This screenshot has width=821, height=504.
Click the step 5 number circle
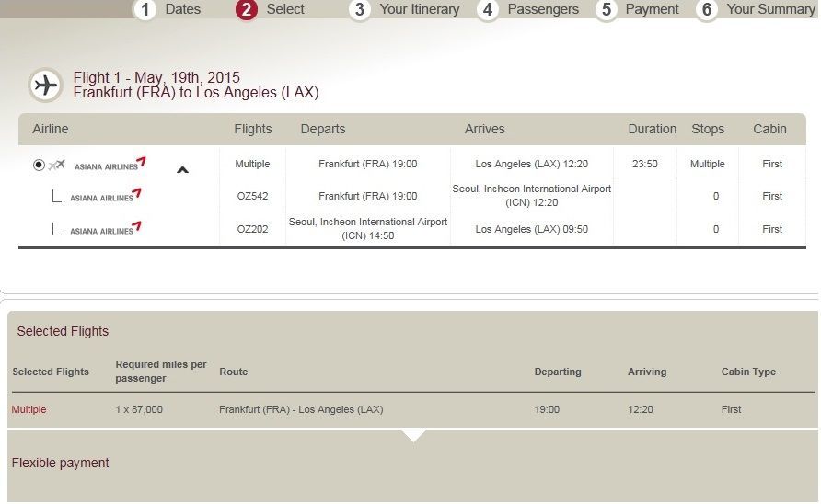pyautogui.click(x=606, y=9)
